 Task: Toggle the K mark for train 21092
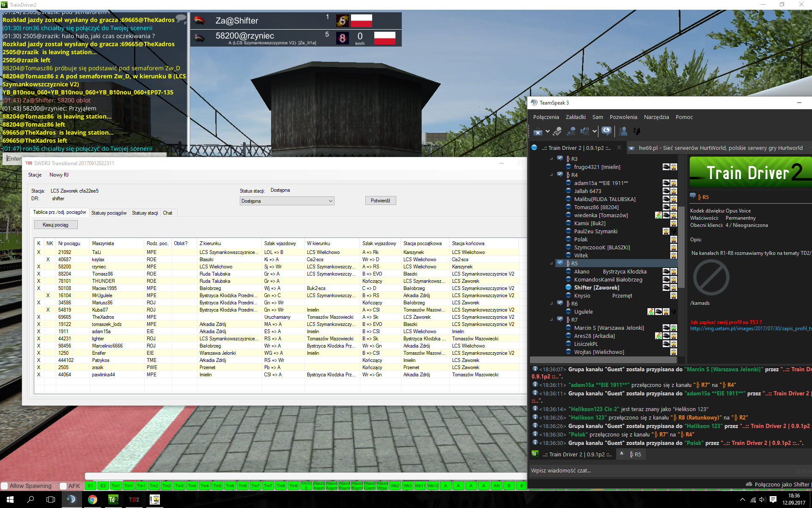39,252
